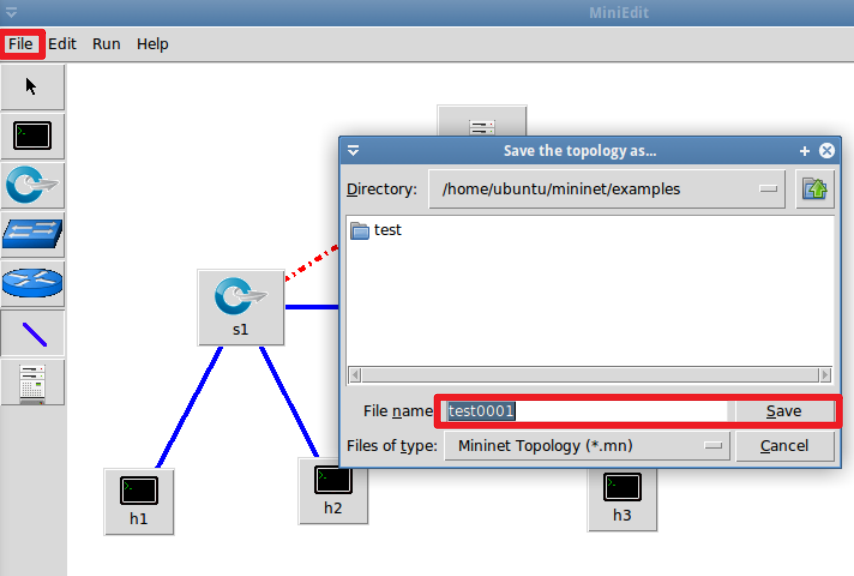This screenshot has width=854, height=576.
Task: Click the controller node on canvas
Action: pos(482,121)
